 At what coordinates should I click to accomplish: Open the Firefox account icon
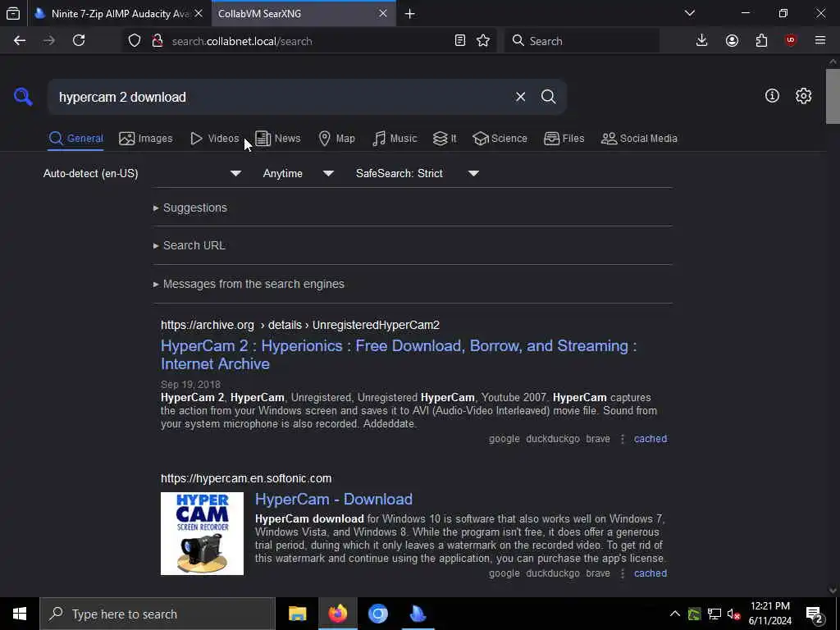click(x=732, y=41)
